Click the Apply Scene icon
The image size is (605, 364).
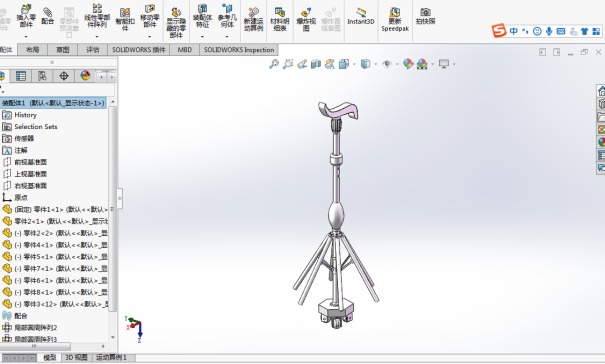pos(422,64)
